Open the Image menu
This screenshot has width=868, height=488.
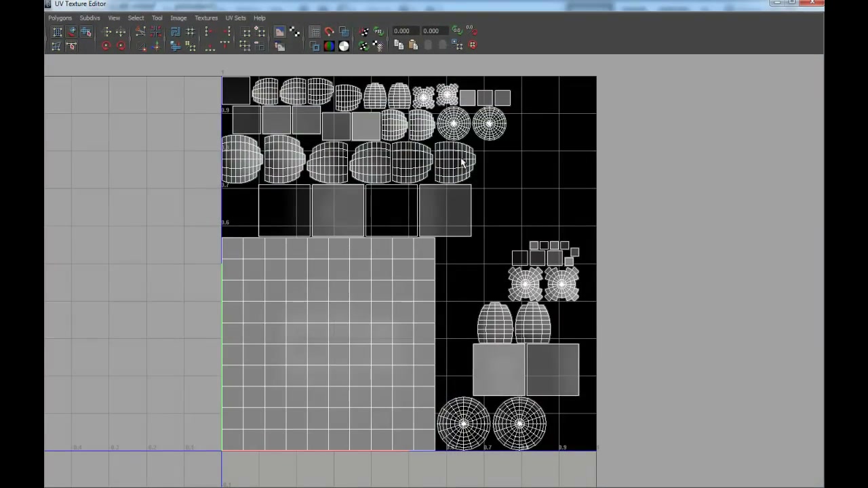pyautogui.click(x=178, y=18)
